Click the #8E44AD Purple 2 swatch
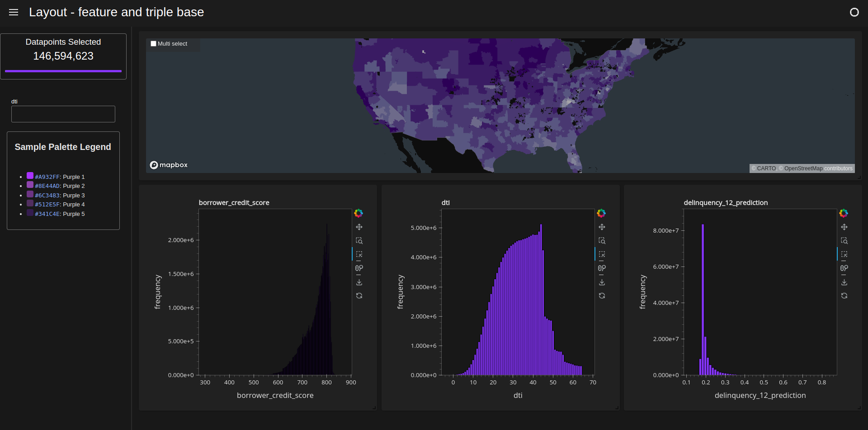 click(30, 185)
